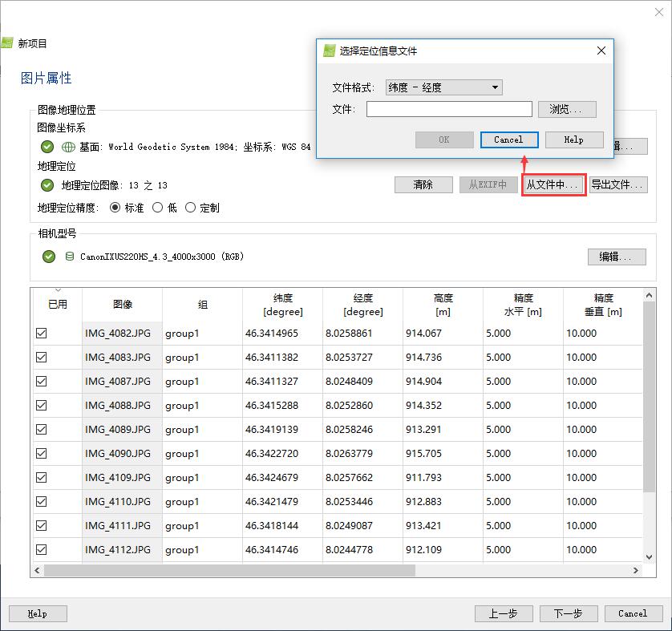This screenshot has height=631, width=672.
Task: Uncheck the IMG_4089.JPG enabled checkbox
Action: (x=41, y=429)
